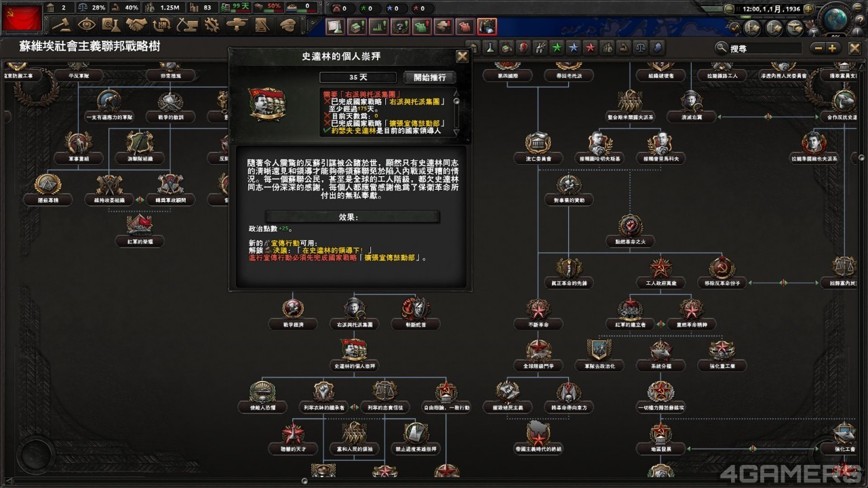Select the 帝國主義時代的終結 focus node
Image resolution: width=868 pixels, height=488 pixels.
538,438
